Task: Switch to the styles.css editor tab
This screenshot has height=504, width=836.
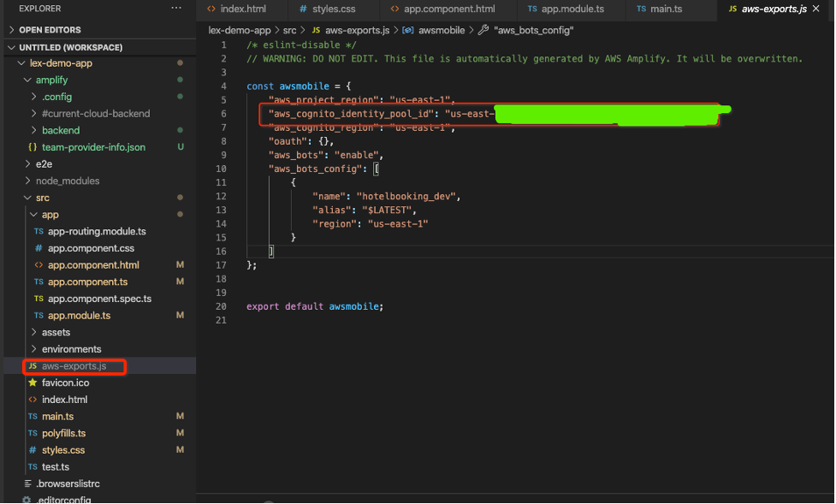Action: pos(335,9)
